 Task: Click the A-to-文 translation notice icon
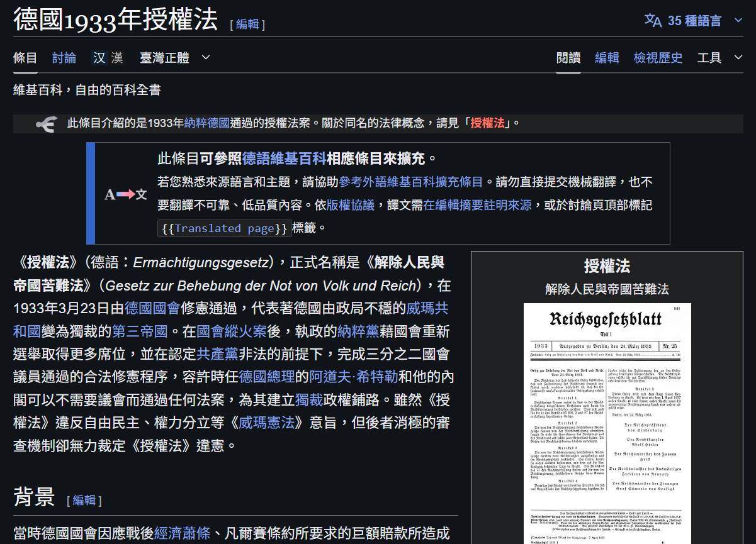[125, 194]
